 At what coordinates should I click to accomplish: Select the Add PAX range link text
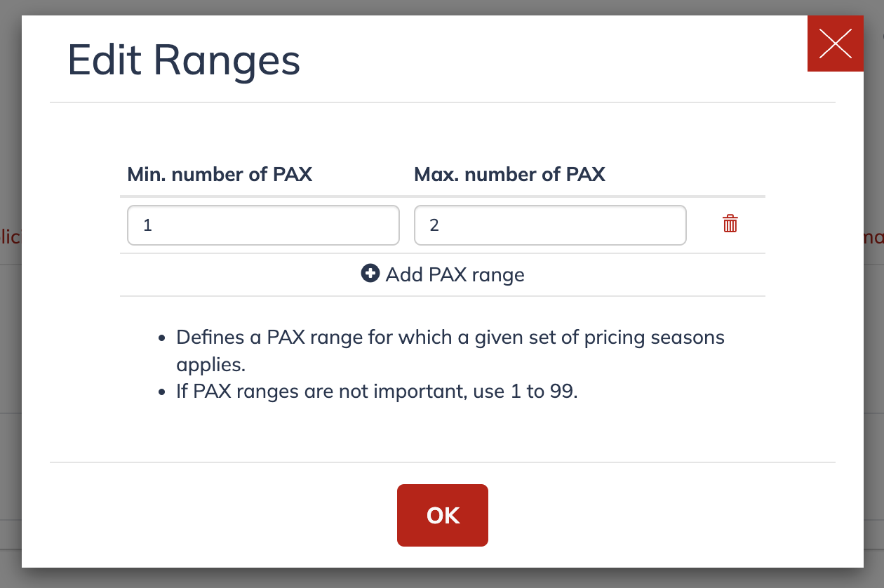pos(455,274)
